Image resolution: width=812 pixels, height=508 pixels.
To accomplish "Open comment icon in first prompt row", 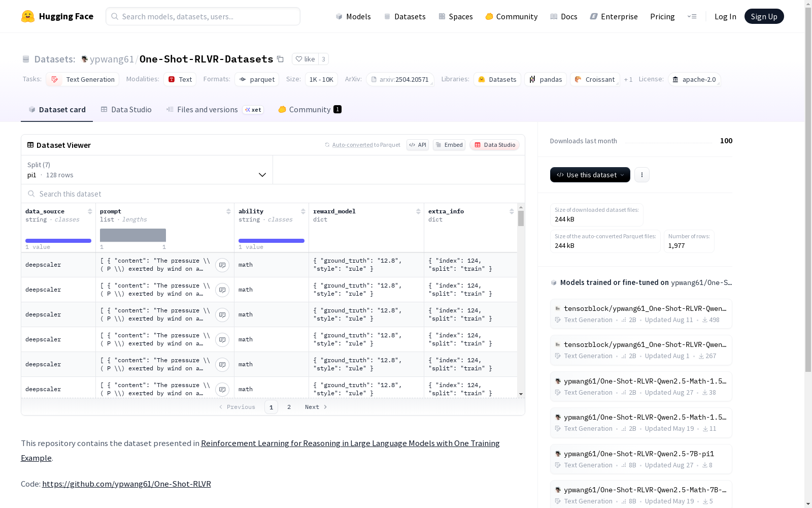I will pyautogui.click(x=222, y=265).
